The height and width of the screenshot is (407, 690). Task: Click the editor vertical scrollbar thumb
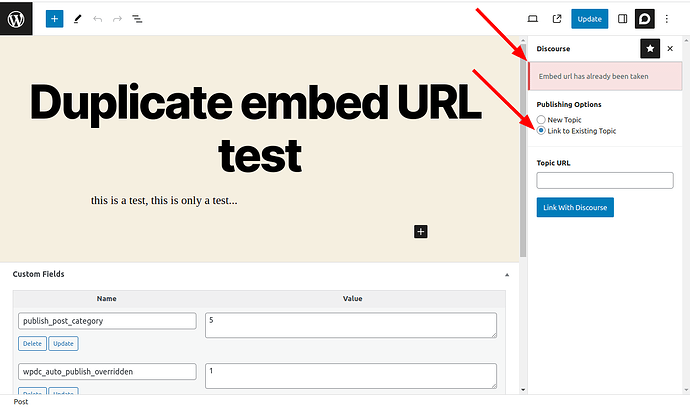(523, 150)
